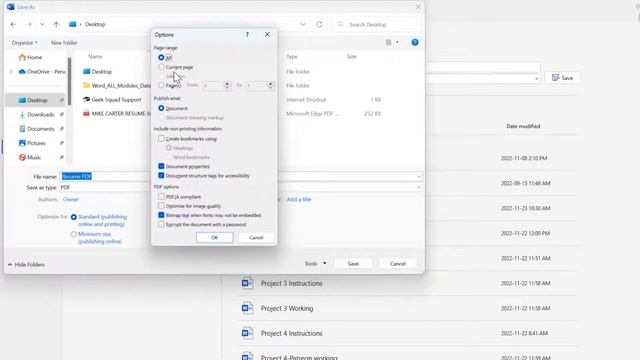Click Cancel button in Save As dialog
Screen dimensions: 640x360
pyautogui.click(x=398, y=264)
